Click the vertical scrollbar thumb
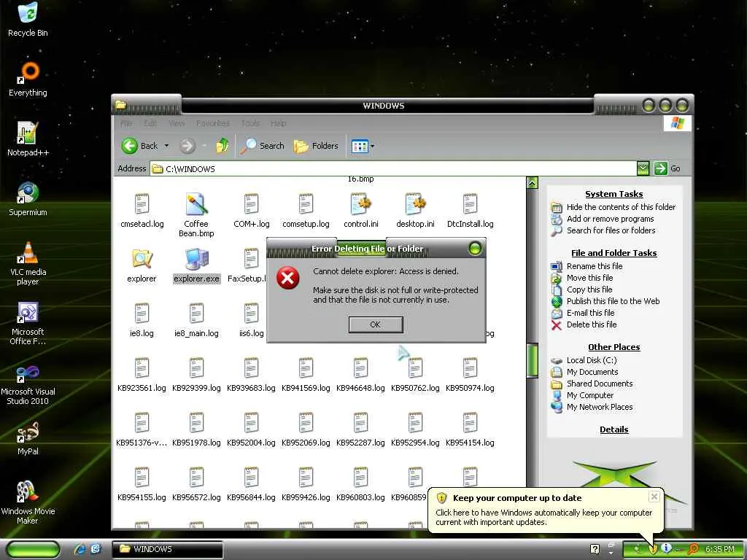This screenshot has height=560, width=747. pyautogui.click(x=532, y=360)
